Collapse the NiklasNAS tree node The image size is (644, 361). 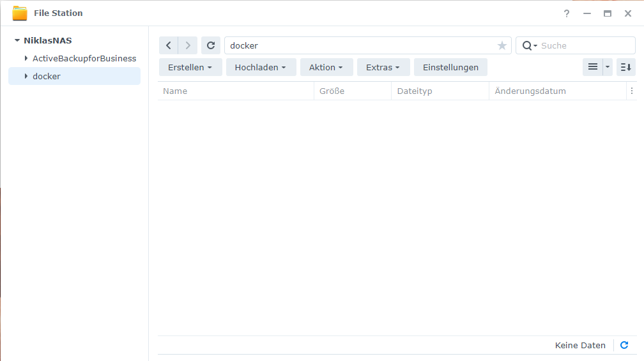[x=17, y=40]
